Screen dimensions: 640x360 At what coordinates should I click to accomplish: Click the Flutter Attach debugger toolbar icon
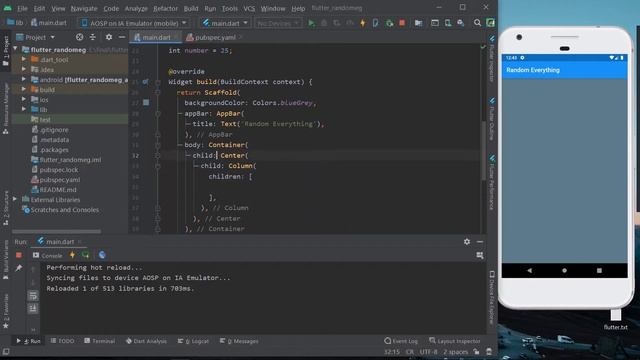pyautogui.click(x=375, y=23)
